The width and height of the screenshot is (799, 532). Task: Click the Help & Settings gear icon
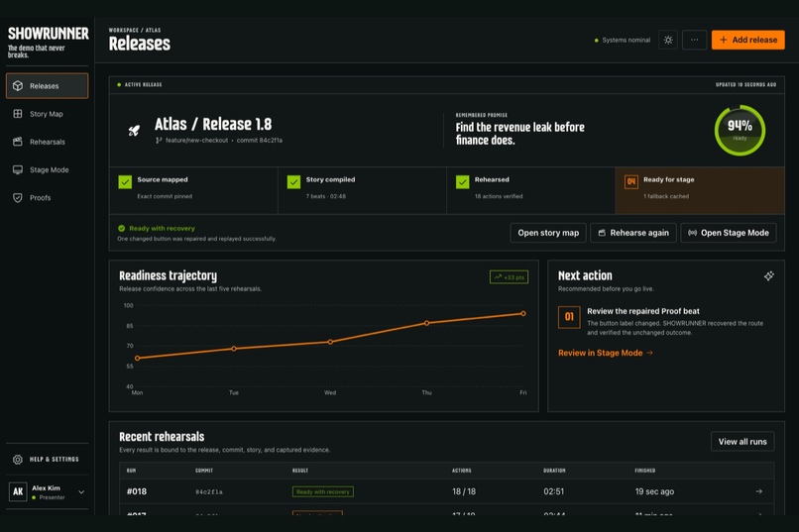18,460
